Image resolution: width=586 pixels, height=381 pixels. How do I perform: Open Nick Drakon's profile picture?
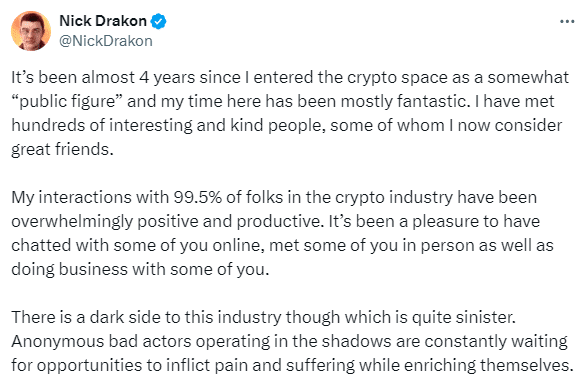coord(31,31)
